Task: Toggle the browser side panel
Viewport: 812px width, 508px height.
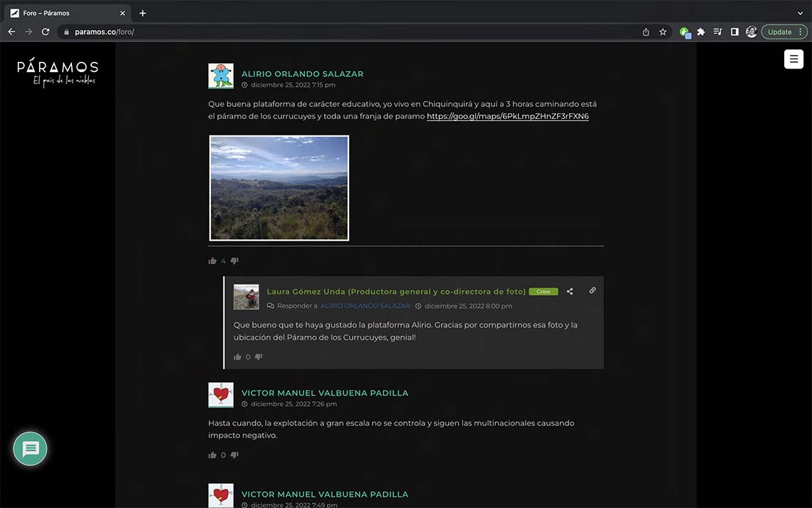Action: (734, 32)
